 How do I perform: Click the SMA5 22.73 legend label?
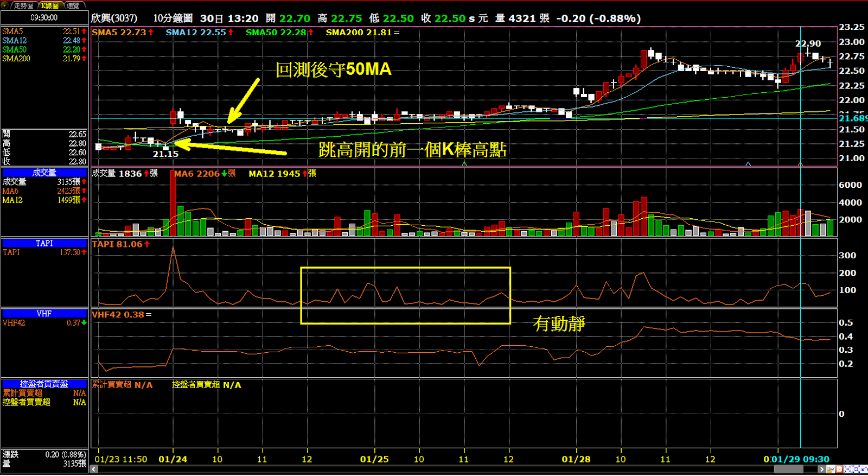tap(123, 33)
